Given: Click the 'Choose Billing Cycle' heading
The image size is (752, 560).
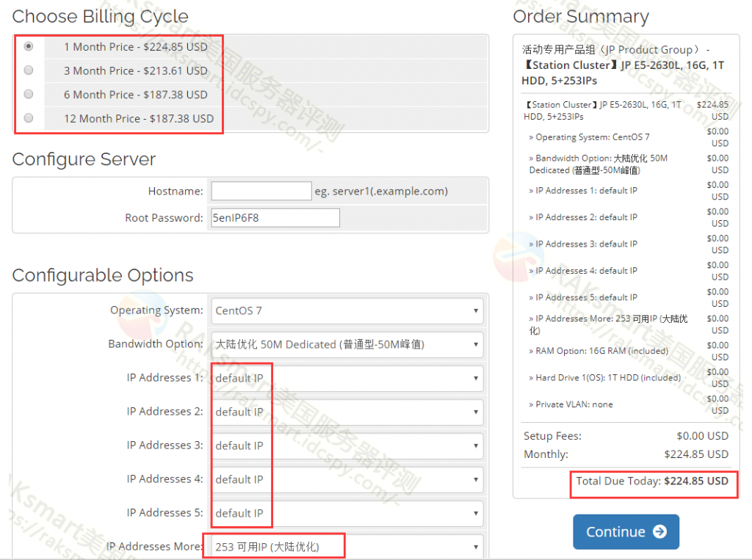Looking at the screenshot, I should (100, 16).
